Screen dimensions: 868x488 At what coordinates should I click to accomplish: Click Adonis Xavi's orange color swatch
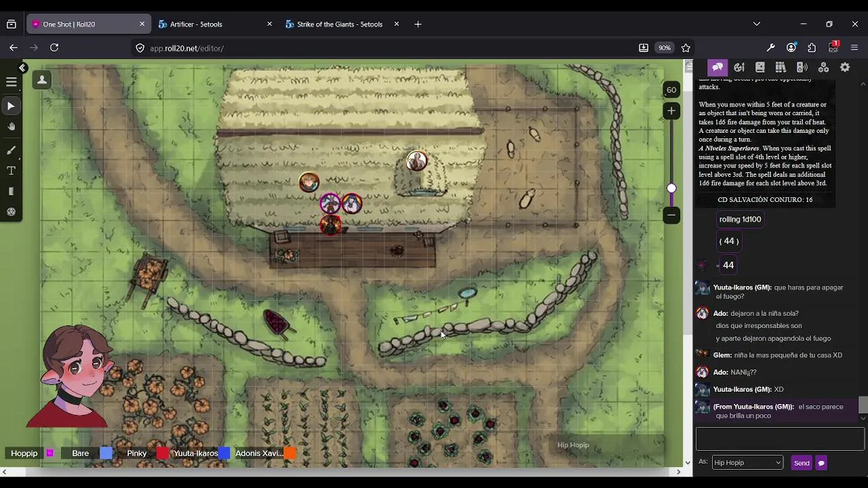[290, 453]
